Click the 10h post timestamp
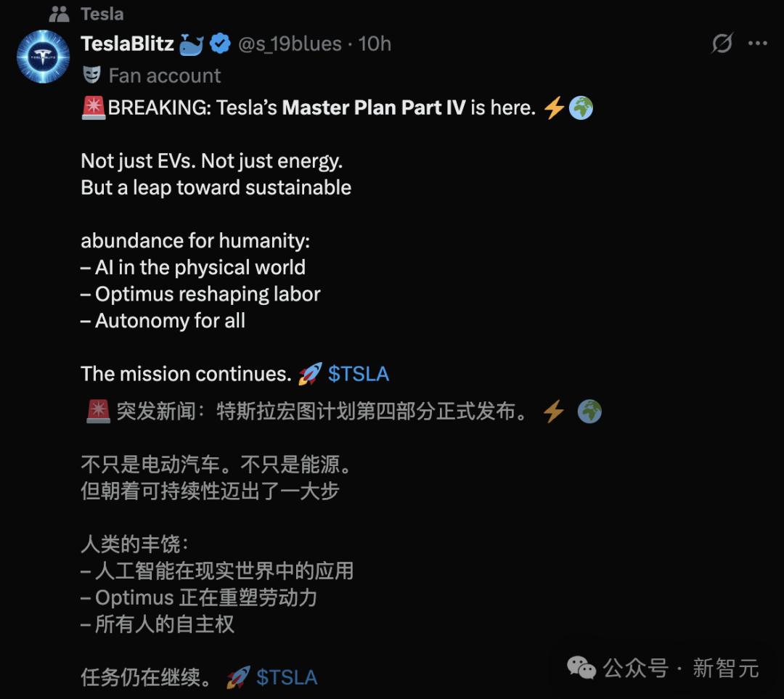The height and width of the screenshot is (699, 784). click(x=375, y=44)
